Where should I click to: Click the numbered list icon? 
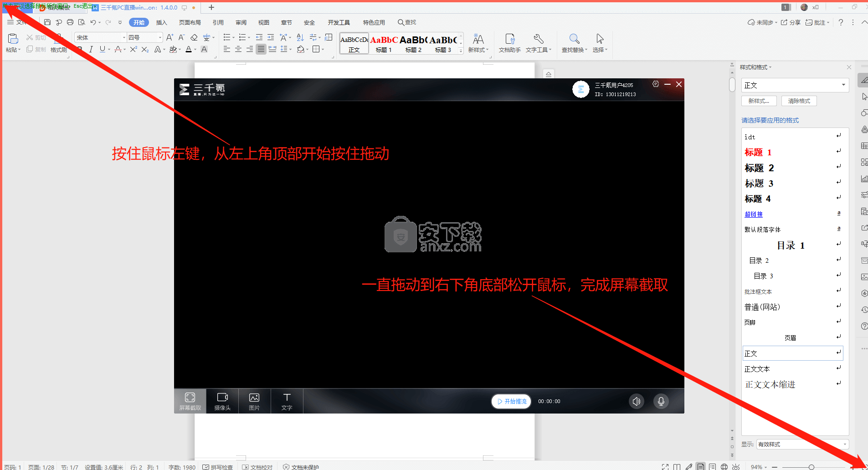[242, 37]
